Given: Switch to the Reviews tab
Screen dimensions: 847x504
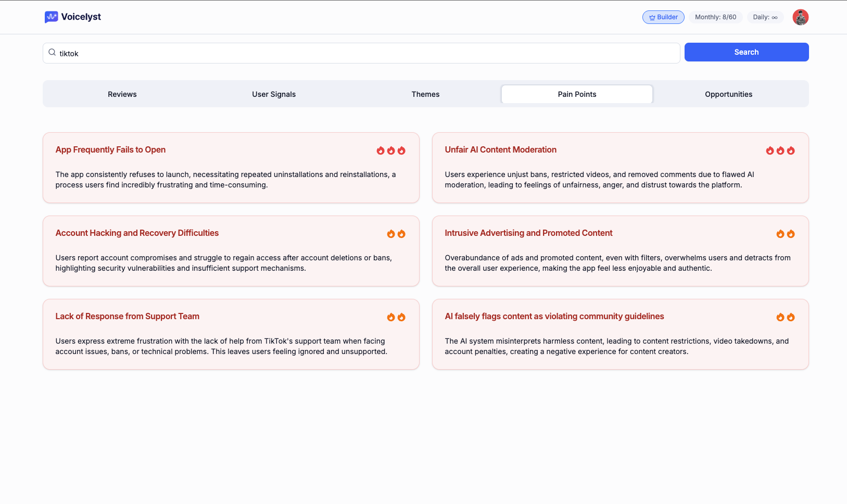Looking at the screenshot, I should tap(122, 94).
